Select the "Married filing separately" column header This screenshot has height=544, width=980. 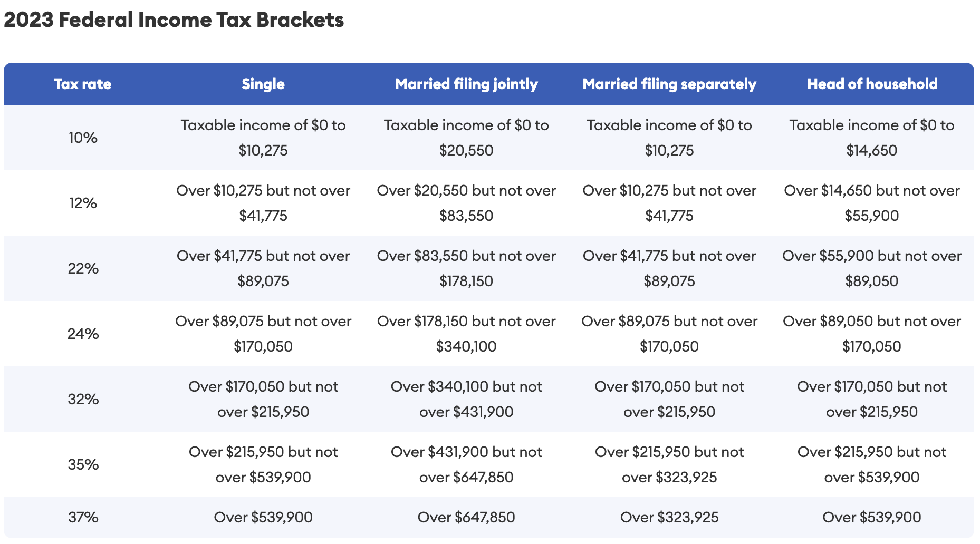click(x=669, y=84)
